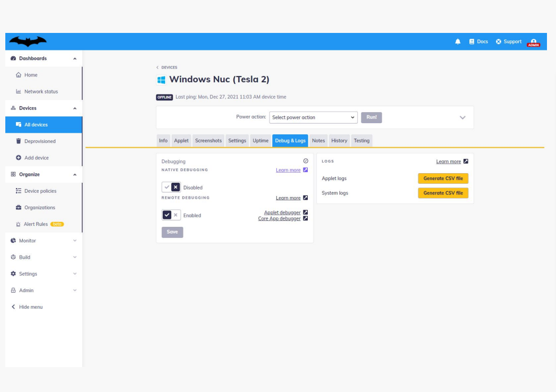Toggle the Native Debugging Disabled switch
The width and height of the screenshot is (556, 392).
[171, 188]
